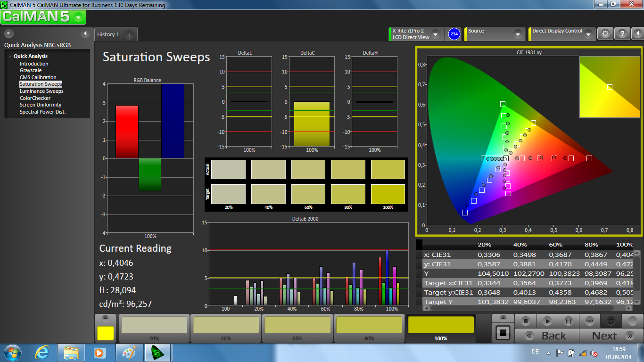Select Luminance Sweeps in workflow list

41,91
